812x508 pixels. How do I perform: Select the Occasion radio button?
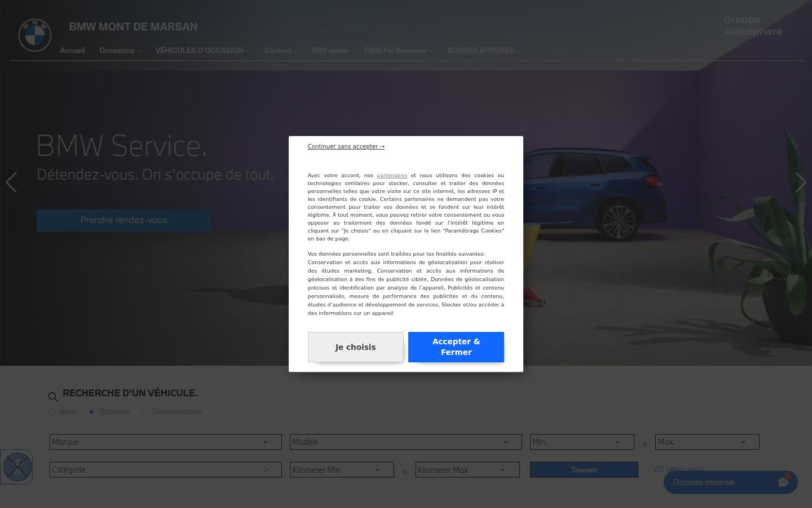[x=91, y=412]
